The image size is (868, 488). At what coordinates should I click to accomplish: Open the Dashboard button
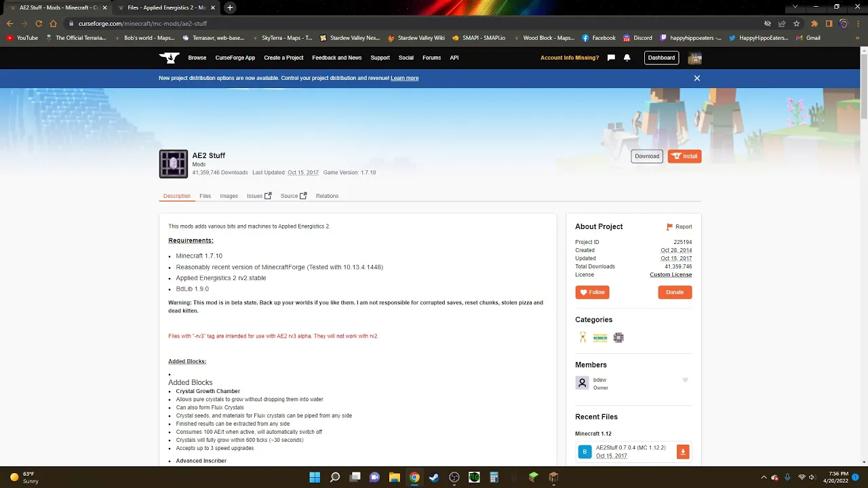[661, 58]
